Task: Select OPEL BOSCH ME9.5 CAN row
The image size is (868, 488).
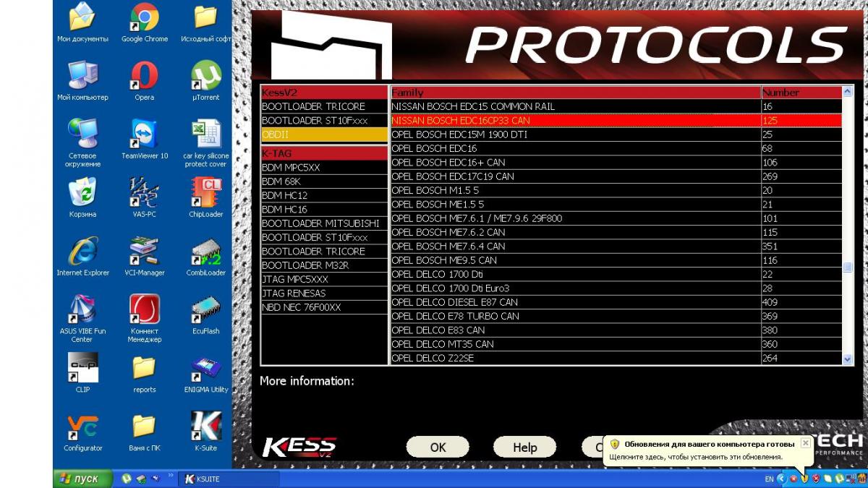Action: [x=616, y=260]
